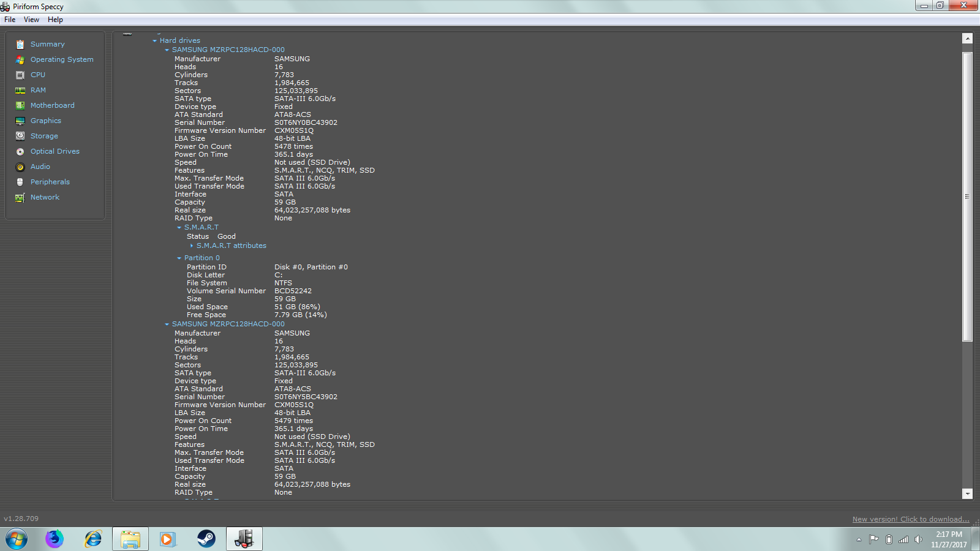Select first drive serial S0T6NY0BC43902

tap(306, 122)
